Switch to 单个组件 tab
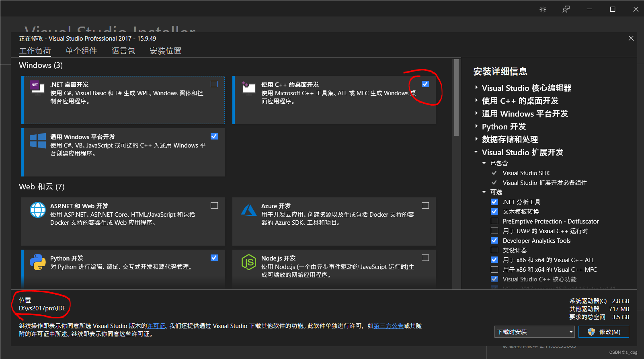 (x=81, y=51)
